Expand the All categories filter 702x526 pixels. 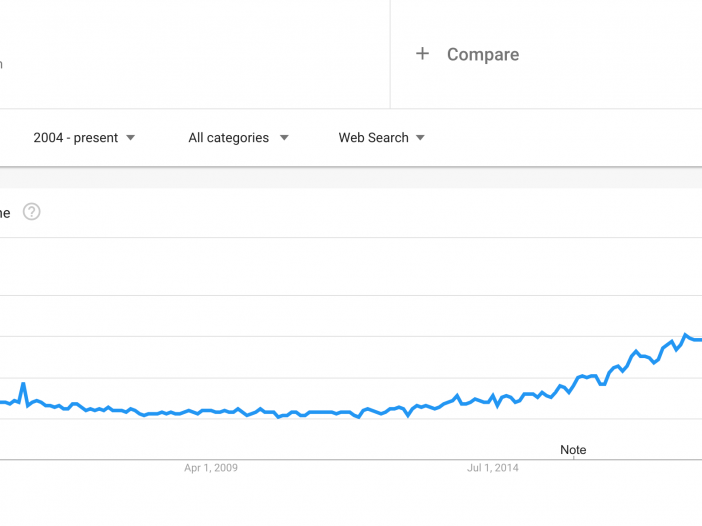(x=238, y=137)
